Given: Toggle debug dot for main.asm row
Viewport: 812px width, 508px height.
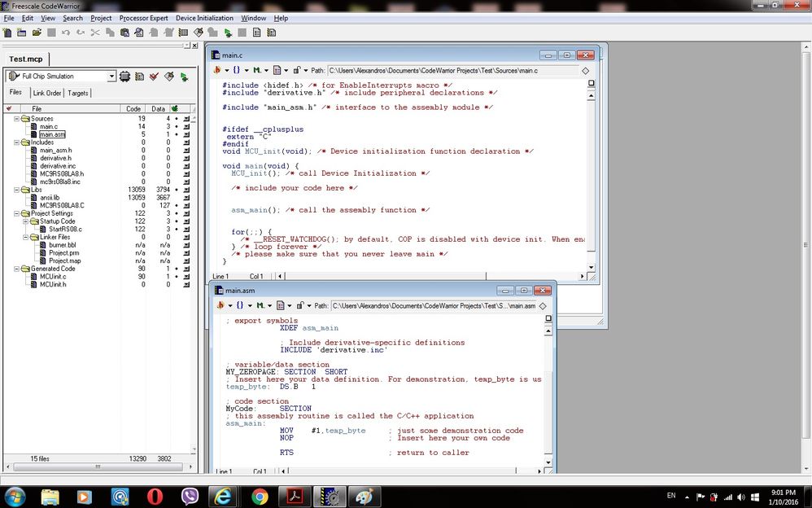Looking at the screenshot, I should point(176,134).
